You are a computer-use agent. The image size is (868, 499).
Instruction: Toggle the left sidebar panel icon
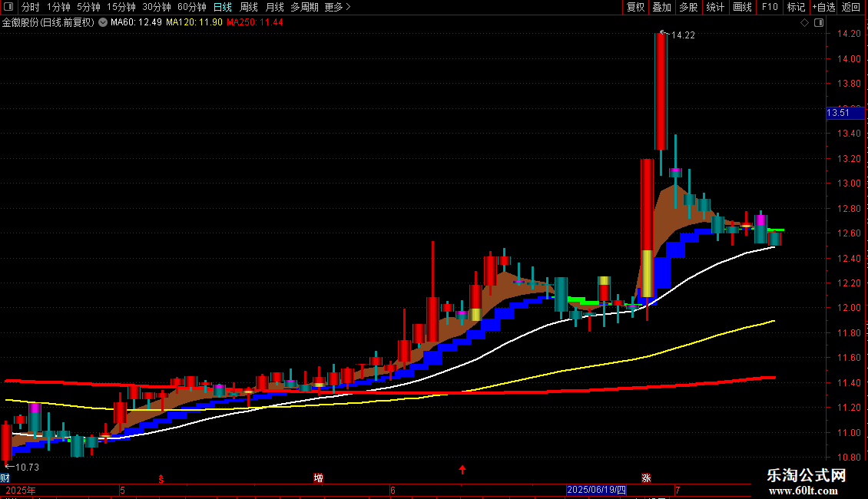pos(8,7)
